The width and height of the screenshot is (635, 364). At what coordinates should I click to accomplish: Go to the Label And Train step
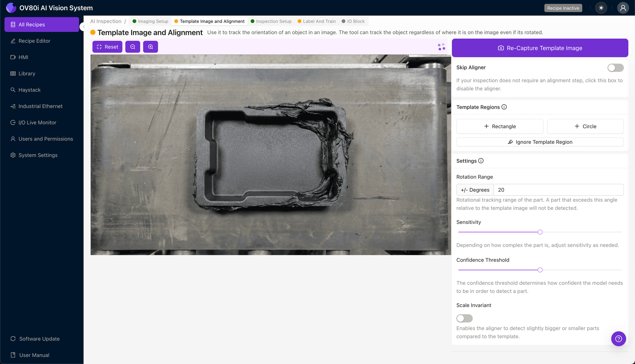click(317, 21)
